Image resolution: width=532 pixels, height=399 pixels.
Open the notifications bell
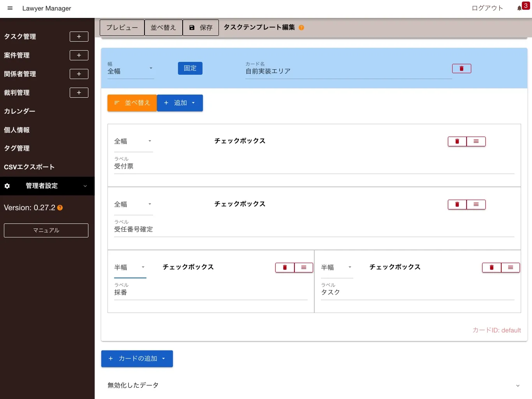click(x=520, y=8)
